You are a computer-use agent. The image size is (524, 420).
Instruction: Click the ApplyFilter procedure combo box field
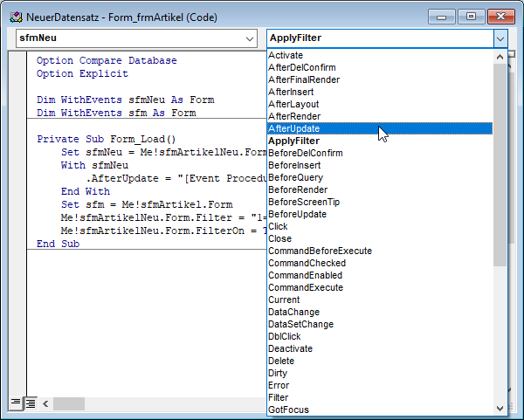click(x=380, y=38)
